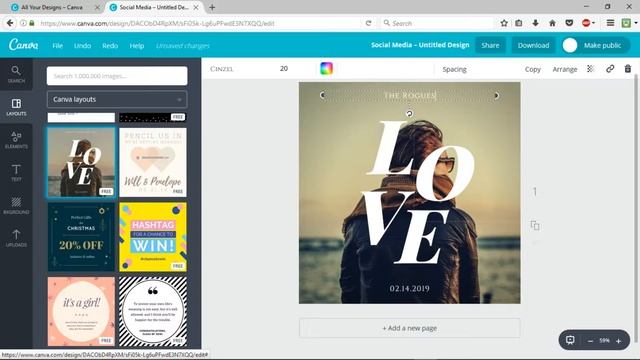
Task: Open the Layouts panel in sidebar
Action: [x=16, y=107]
